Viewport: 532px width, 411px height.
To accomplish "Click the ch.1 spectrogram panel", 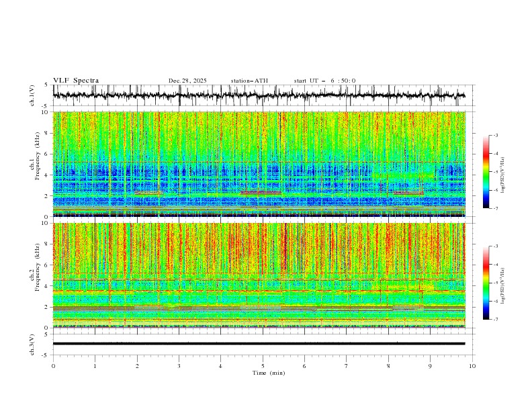I will tap(259, 164).
